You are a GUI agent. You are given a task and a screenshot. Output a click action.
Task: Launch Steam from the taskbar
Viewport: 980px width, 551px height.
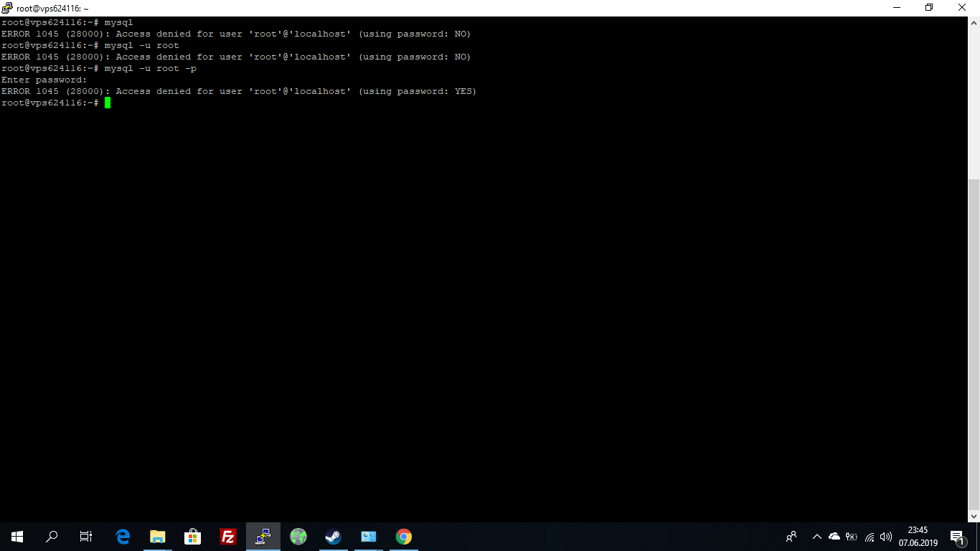(334, 537)
